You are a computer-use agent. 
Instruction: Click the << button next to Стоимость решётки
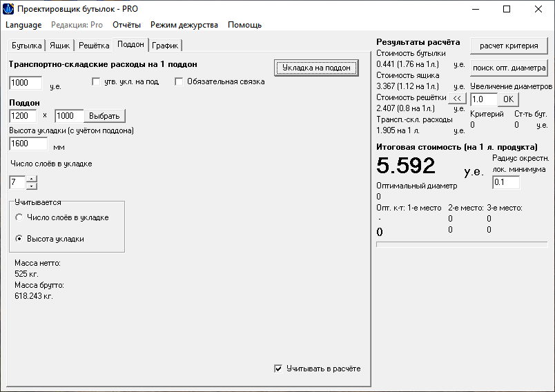coord(457,98)
